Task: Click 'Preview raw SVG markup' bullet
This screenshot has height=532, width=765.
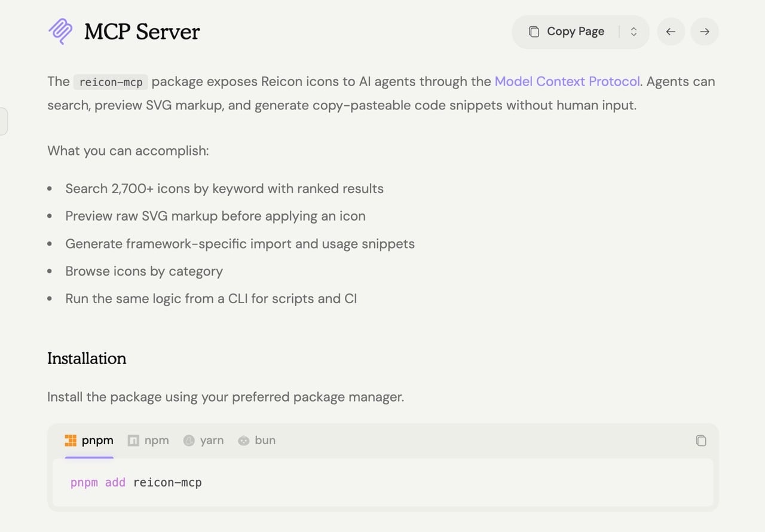Action: [215, 216]
